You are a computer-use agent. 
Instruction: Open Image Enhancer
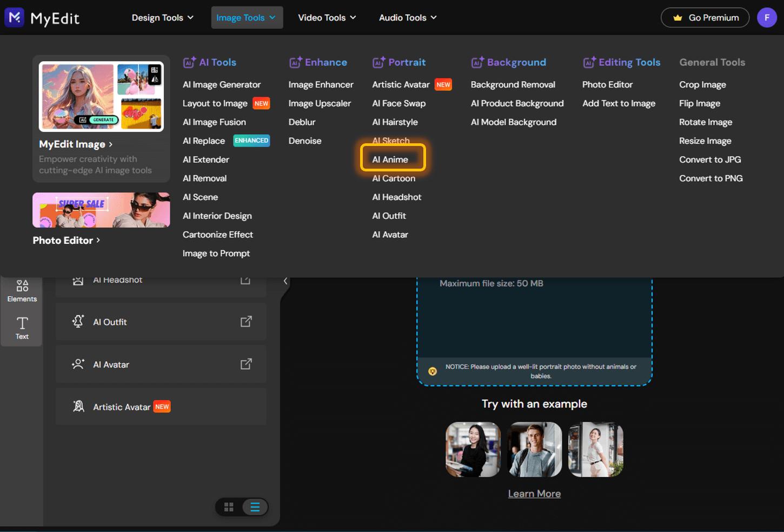[321, 85]
